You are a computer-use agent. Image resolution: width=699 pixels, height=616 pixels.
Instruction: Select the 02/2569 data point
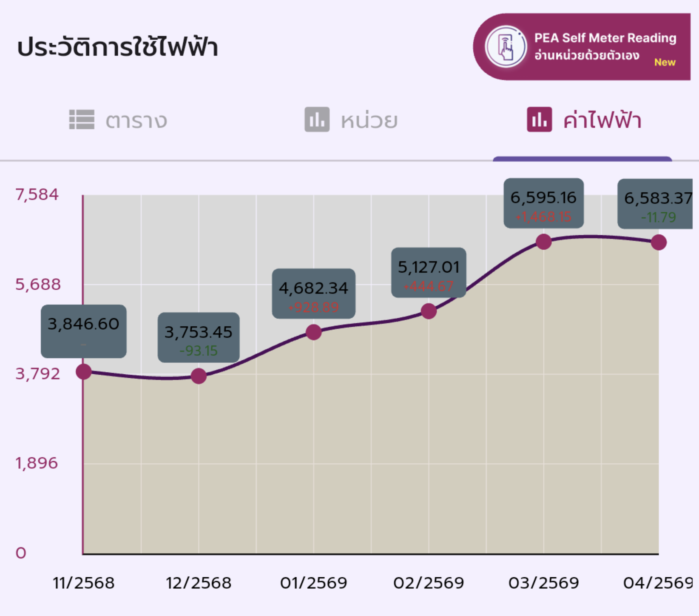pyautogui.click(x=429, y=311)
